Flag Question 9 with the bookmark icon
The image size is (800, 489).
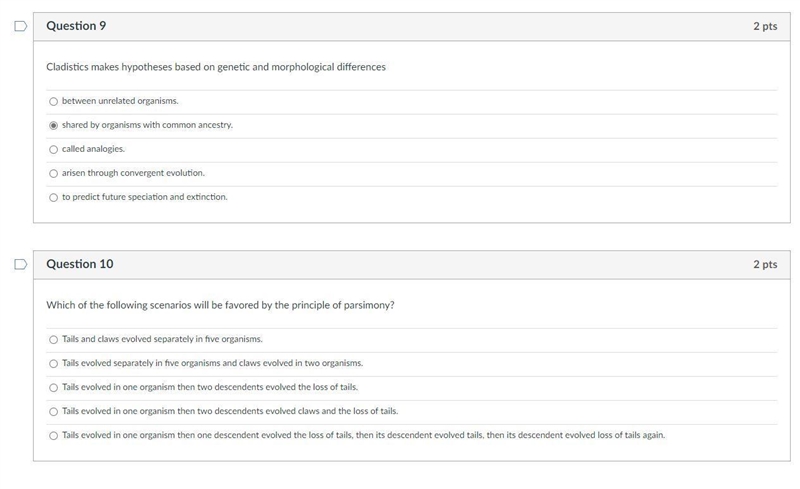pos(20,26)
